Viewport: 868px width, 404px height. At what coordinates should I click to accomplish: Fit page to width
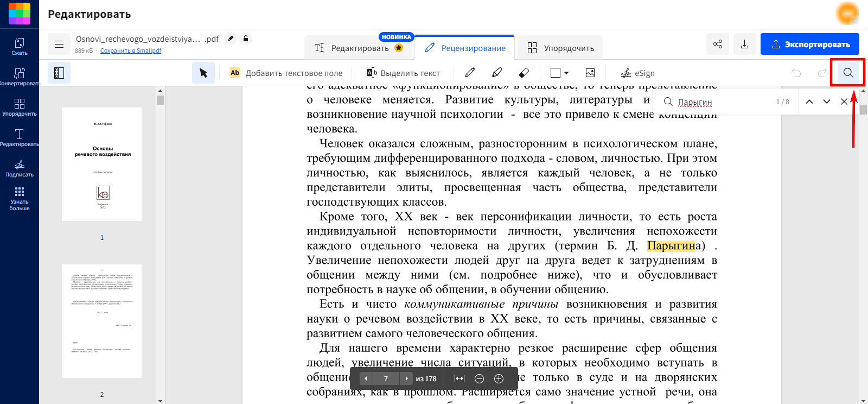point(459,378)
